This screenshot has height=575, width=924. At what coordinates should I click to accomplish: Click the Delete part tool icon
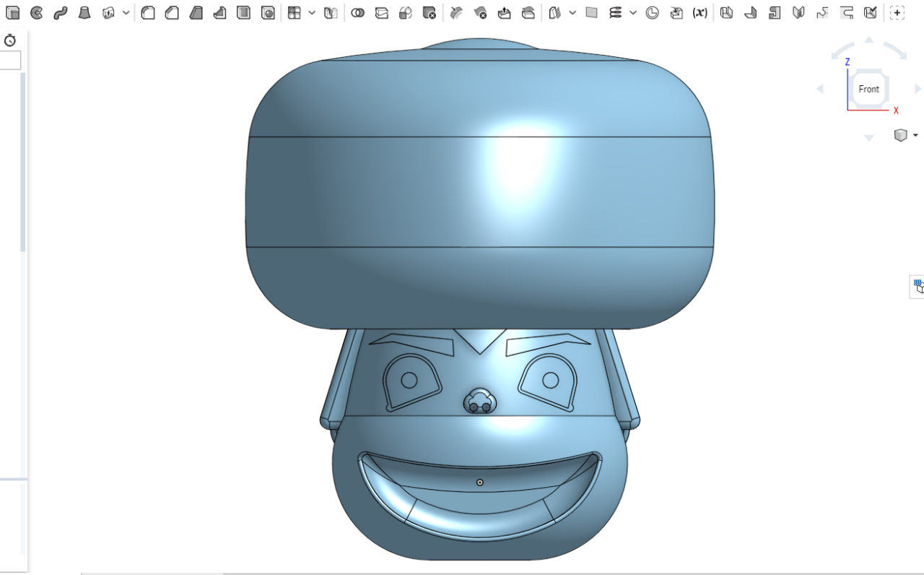(429, 12)
